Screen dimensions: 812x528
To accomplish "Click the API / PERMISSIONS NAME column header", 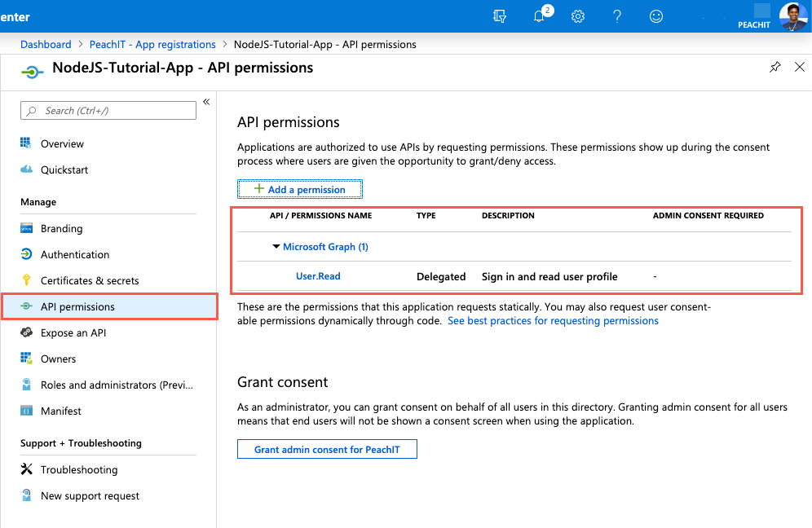I will click(x=320, y=215).
